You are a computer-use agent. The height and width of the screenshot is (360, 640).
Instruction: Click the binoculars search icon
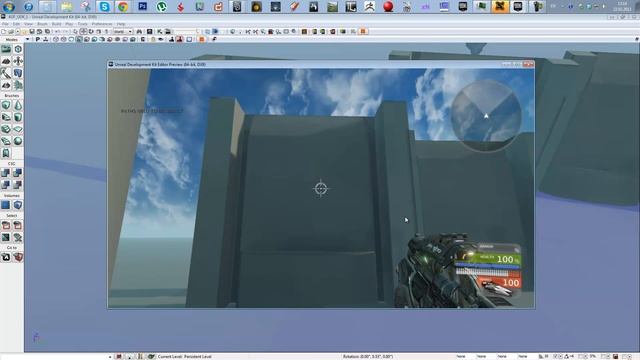click(x=140, y=31)
